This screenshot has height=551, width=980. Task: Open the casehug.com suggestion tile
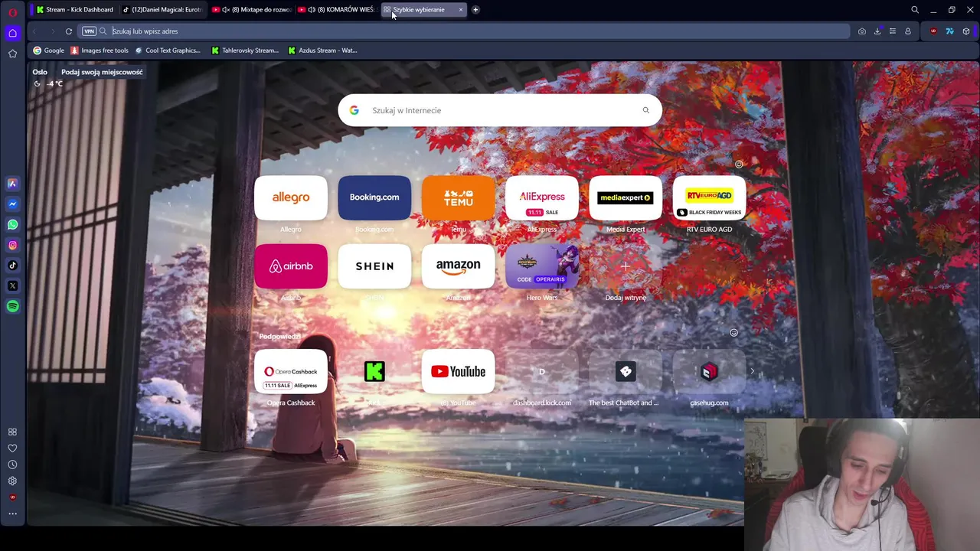click(709, 372)
